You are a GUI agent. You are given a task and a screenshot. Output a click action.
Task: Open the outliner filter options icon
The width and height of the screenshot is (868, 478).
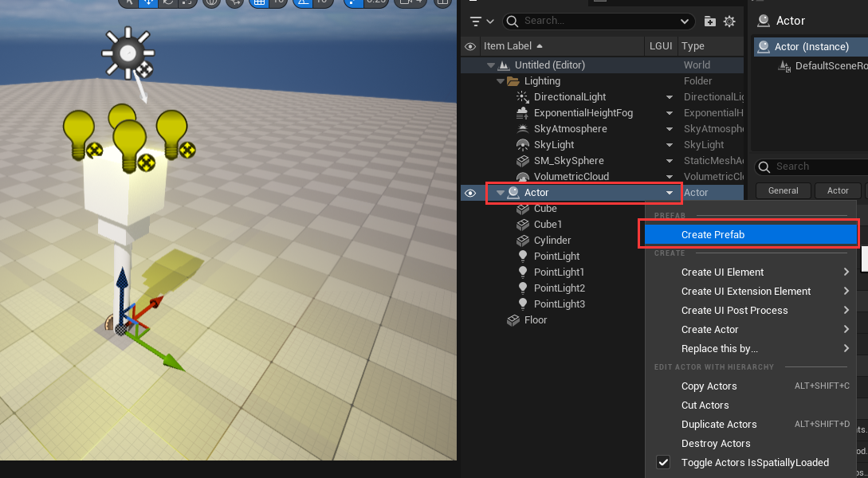point(481,22)
